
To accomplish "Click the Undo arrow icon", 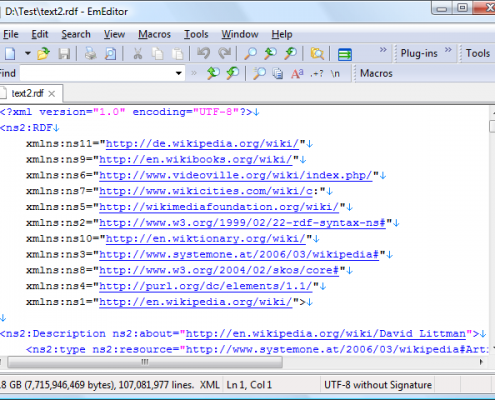I will 203,53.
